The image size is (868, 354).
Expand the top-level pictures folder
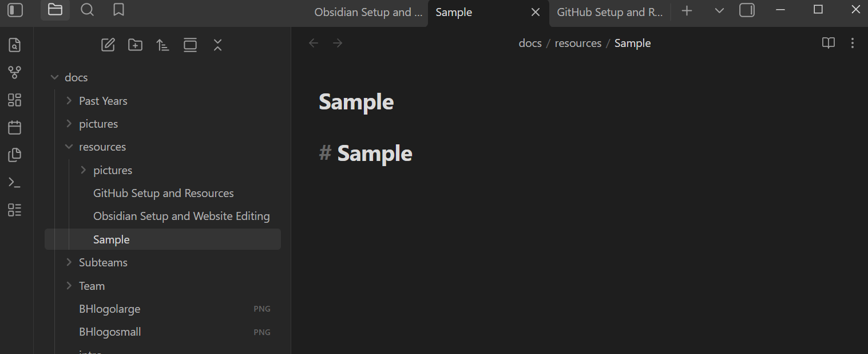pos(69,124)
